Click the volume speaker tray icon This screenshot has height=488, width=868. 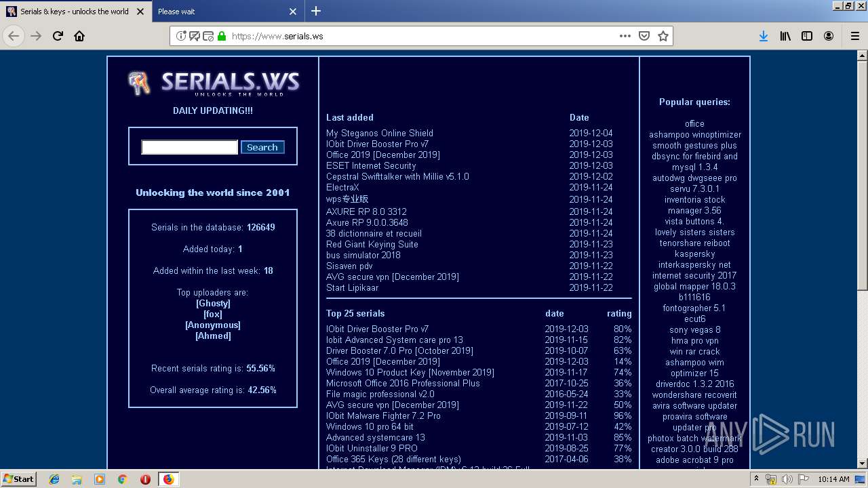tap(787, 479)
